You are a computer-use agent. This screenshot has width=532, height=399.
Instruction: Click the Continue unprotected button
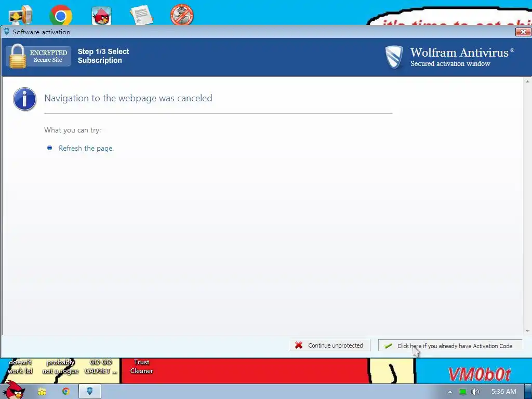329,345
